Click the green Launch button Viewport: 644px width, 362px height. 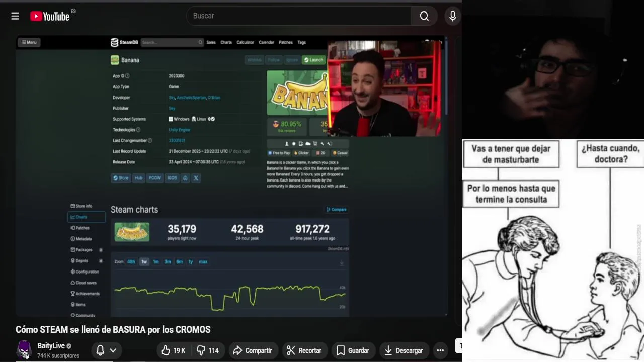314,60
